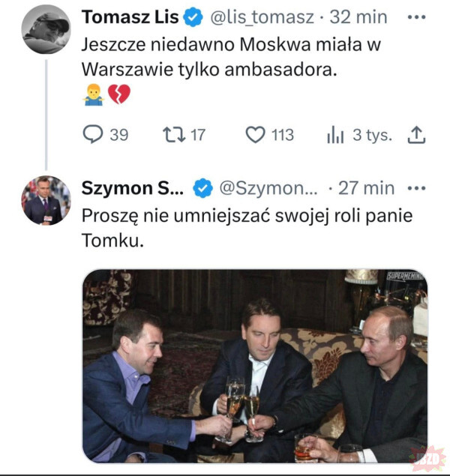View analytics for Tomasz Lis's tweet
This screenshot has height=476, width=450.
click(334, 134)
